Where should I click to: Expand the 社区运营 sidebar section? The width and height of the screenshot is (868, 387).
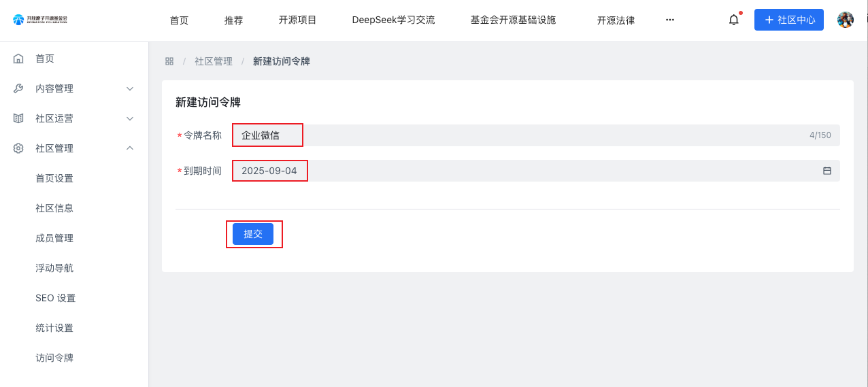130,118
